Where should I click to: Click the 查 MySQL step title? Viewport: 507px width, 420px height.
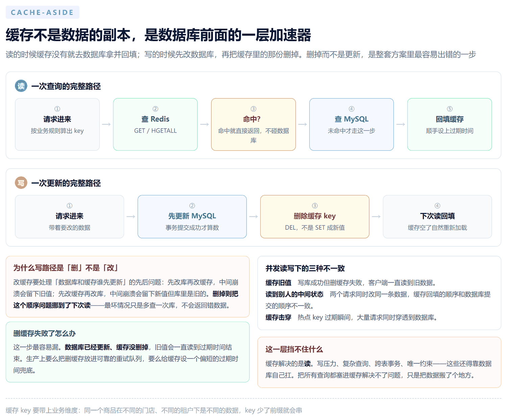pyautogui.click(x=352, y=119)
